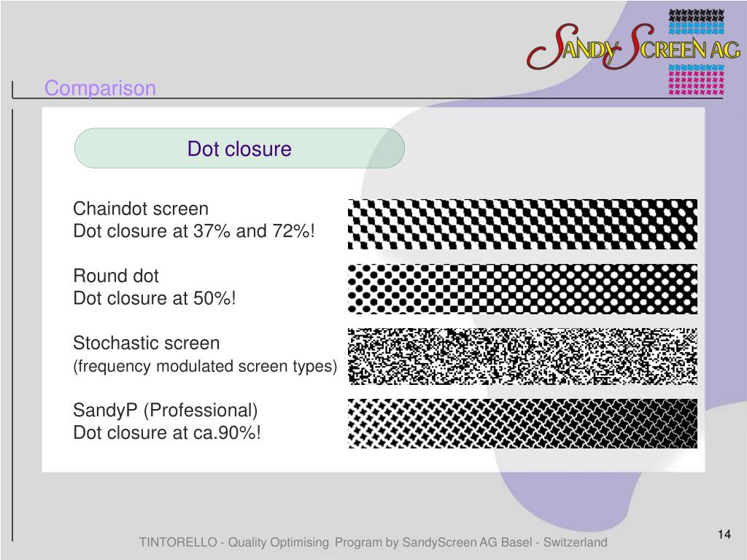Click the SandyP pattern image
The image size is (747, 560).
click(522, 424)
